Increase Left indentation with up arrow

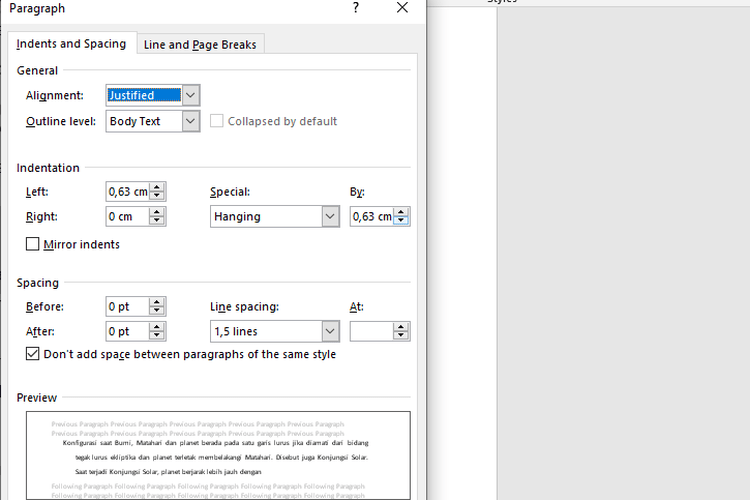[x=157, y=188]
